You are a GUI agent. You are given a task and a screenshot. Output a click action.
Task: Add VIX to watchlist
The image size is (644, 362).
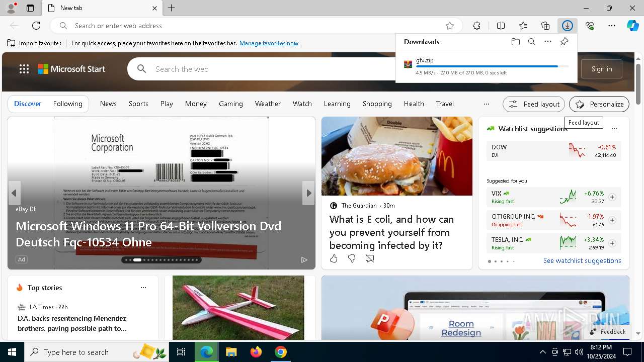coord(612,197)
